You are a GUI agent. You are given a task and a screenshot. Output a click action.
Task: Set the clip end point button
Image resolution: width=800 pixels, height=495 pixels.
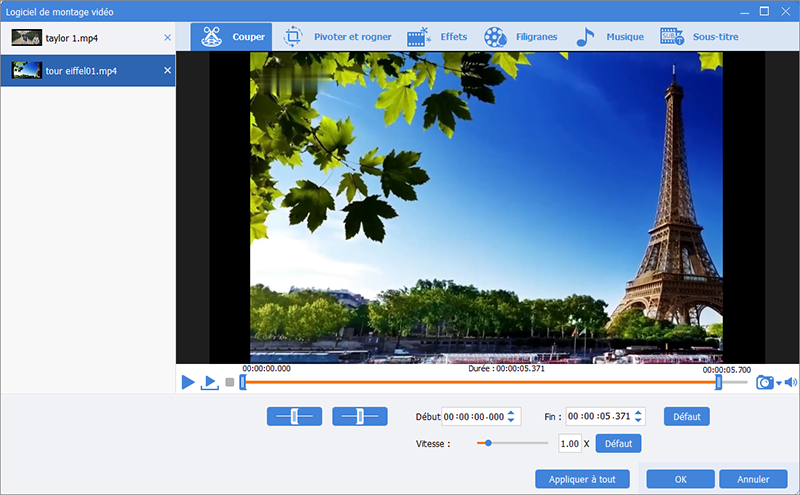pyautogui.click(x=360, y=416)
